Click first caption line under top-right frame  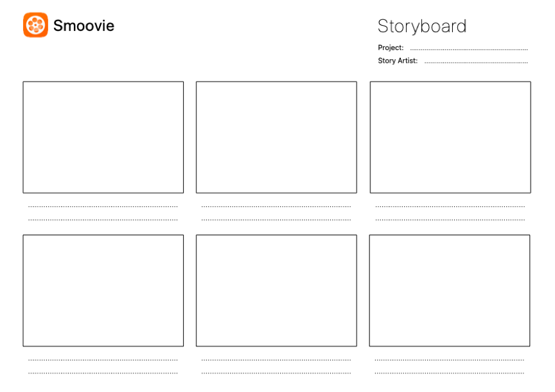point(450,206)
